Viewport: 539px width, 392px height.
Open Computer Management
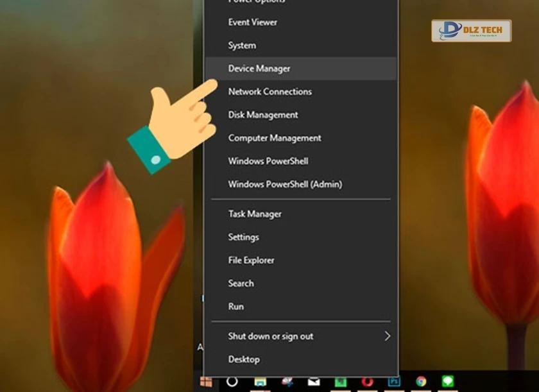pyautogui.click(x=275, y=138)
